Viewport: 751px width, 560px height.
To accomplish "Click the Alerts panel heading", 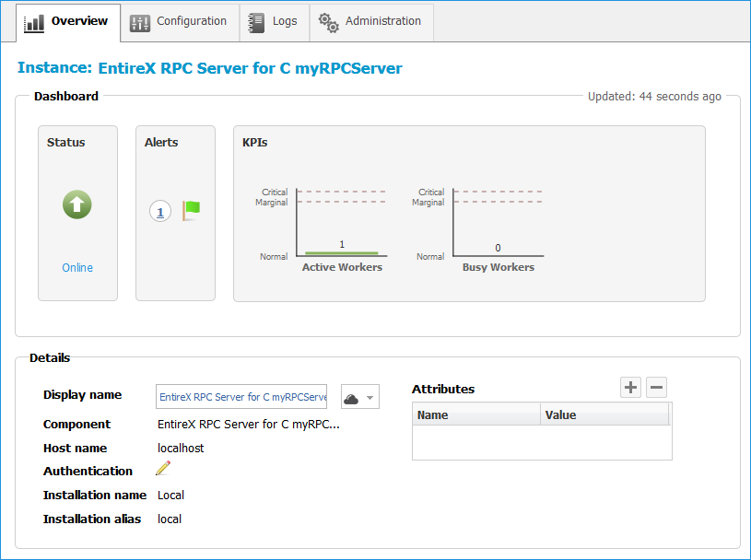I will point(161,142).
